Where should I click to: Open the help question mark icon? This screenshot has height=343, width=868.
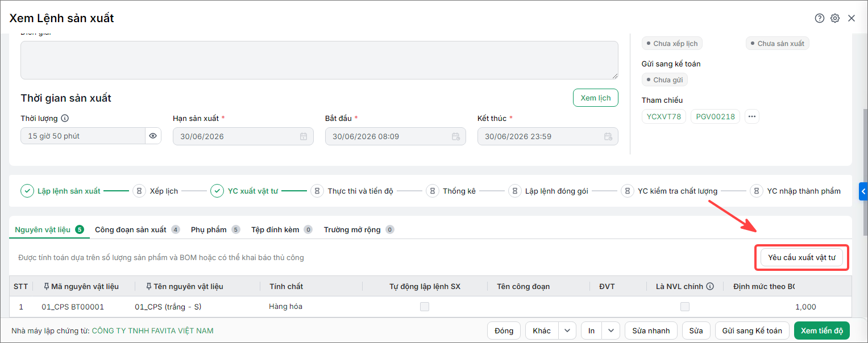point(819,18)
